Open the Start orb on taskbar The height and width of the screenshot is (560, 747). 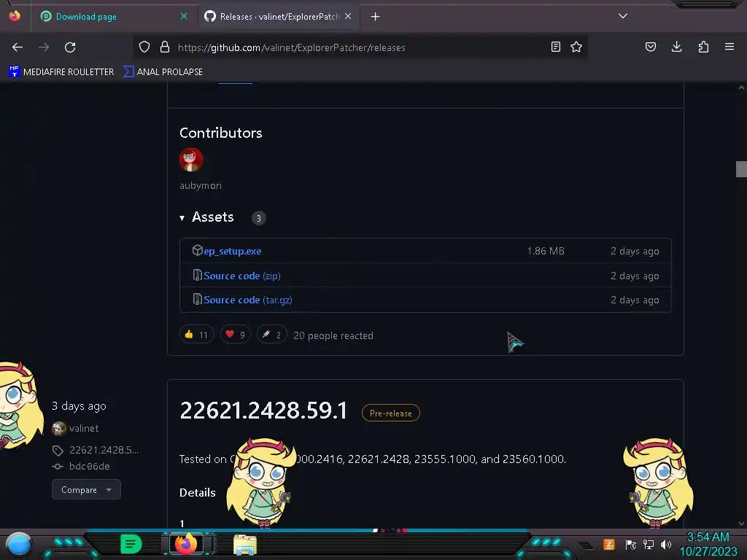[x=19, y=544]
